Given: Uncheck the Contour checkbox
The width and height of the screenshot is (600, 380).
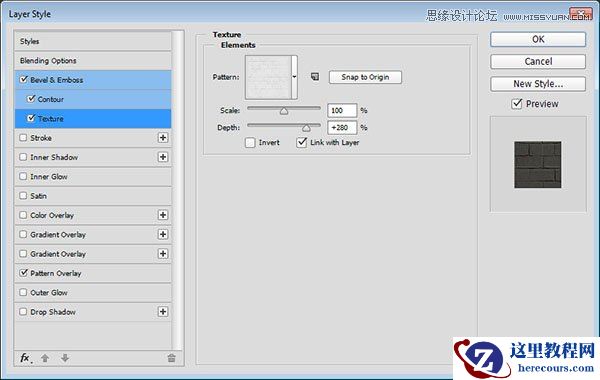Looking at the screenshot, I should pos(31,99).
